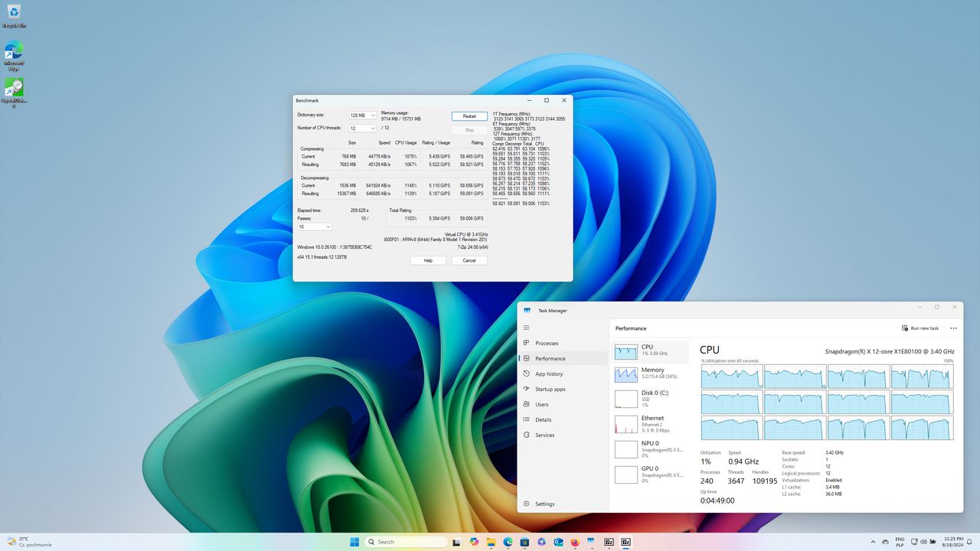Screen dimensions: 980x551
Task: Select the Disk 0 (C:) performance entry
Action: tap(650, 398)
